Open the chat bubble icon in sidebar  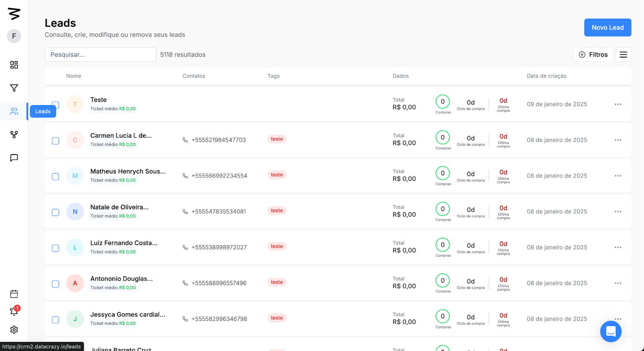14,158
